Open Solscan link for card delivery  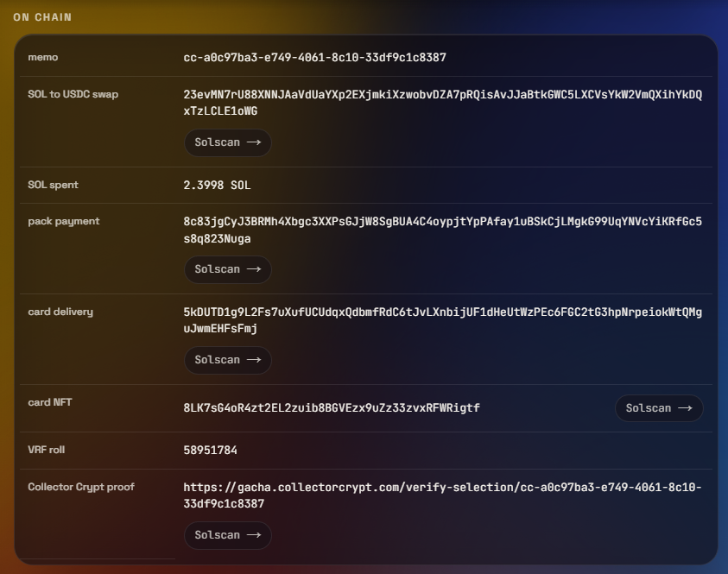click(x=227, y=360)
